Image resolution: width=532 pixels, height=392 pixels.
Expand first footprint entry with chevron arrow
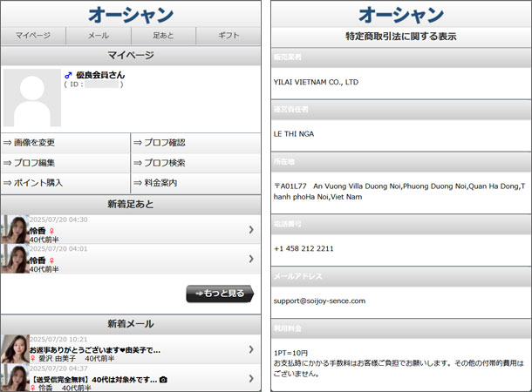[x=251, y=229]
